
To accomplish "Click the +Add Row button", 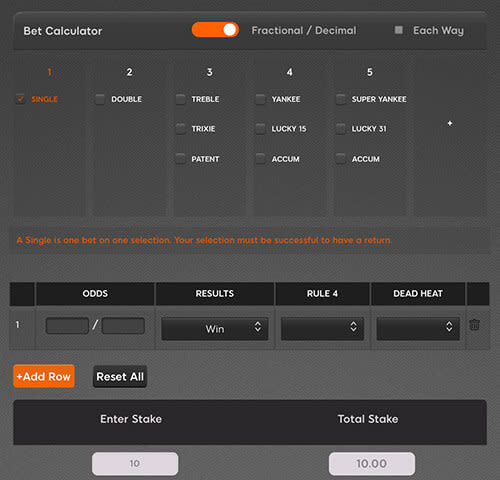I will (x=44, y=376).
